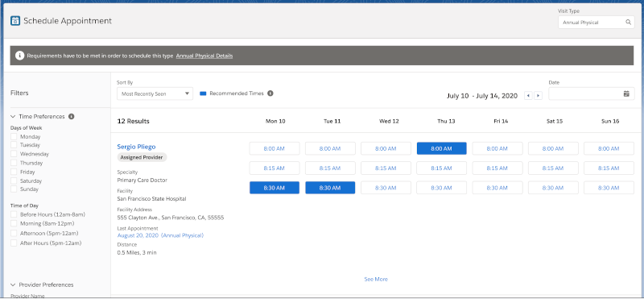Click the San Francisco State Hospital text
This screenshot has width=644, height=299.
[151, 199]
